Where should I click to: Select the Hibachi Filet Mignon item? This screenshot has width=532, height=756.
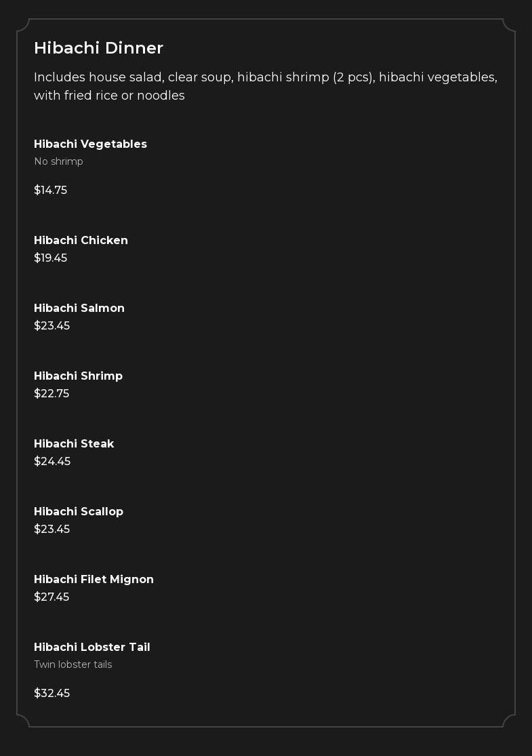(94, 579)
